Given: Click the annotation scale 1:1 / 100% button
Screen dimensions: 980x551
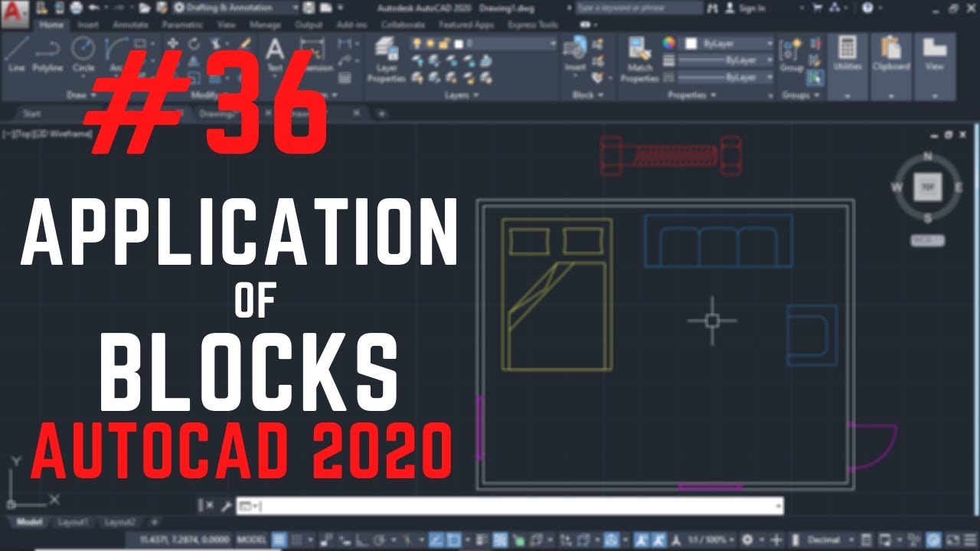Looking at the screenshot, I should (x=714, y=540).
